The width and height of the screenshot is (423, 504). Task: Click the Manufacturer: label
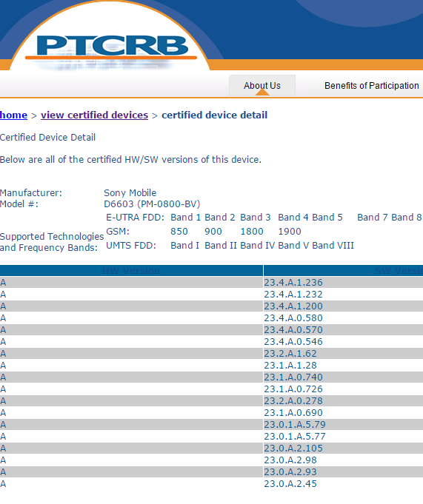click(31, 192)
